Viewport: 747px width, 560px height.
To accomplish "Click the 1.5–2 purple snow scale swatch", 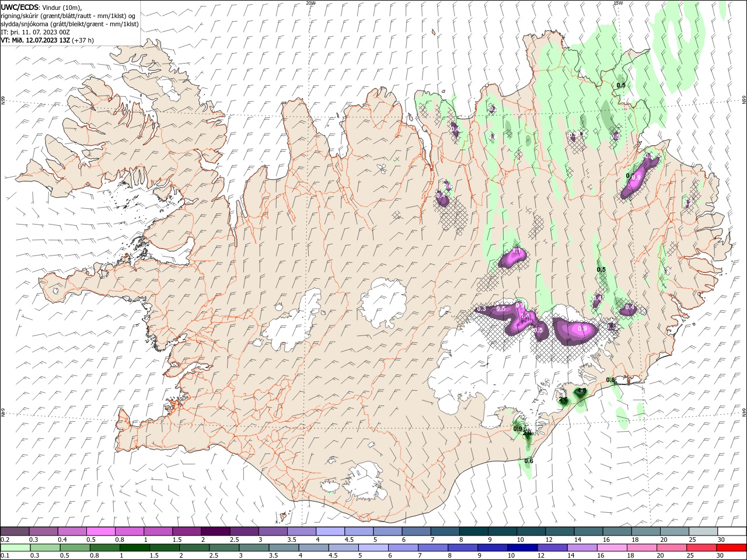I will [187, 531].
